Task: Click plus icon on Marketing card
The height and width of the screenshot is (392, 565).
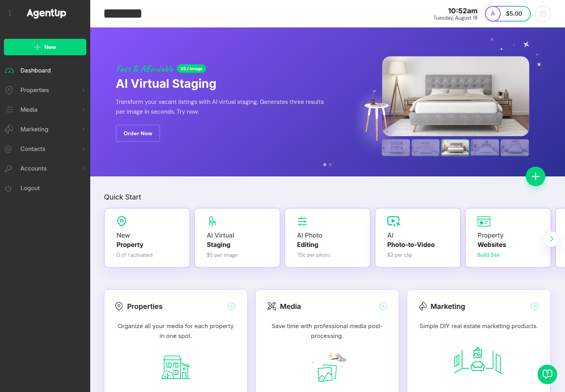Action: [x=534, y=306]
